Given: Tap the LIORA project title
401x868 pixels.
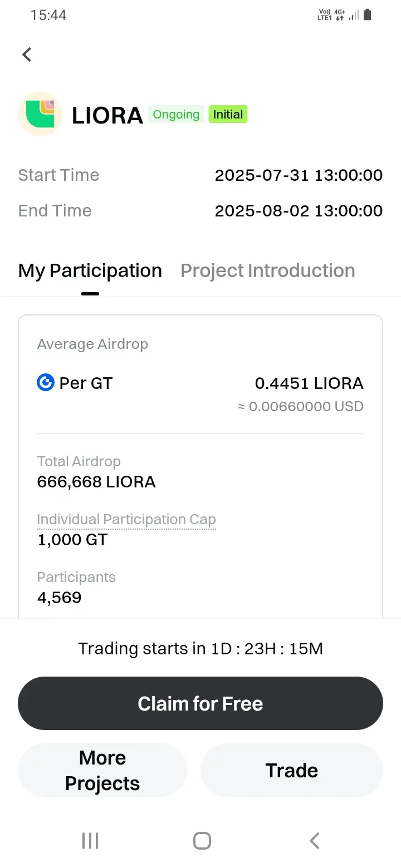Looking at the screenshot, I should [x=107, y=115].
